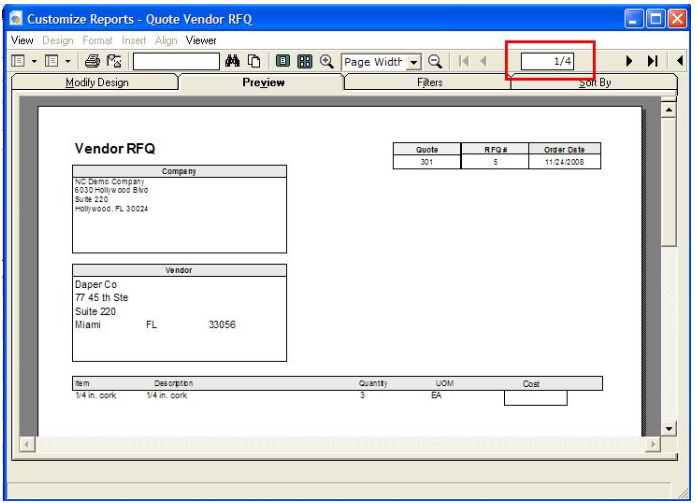Select single page view icon
Viewport: 697px width, 503px height.
pyautogui.click(x=283, y=61)
